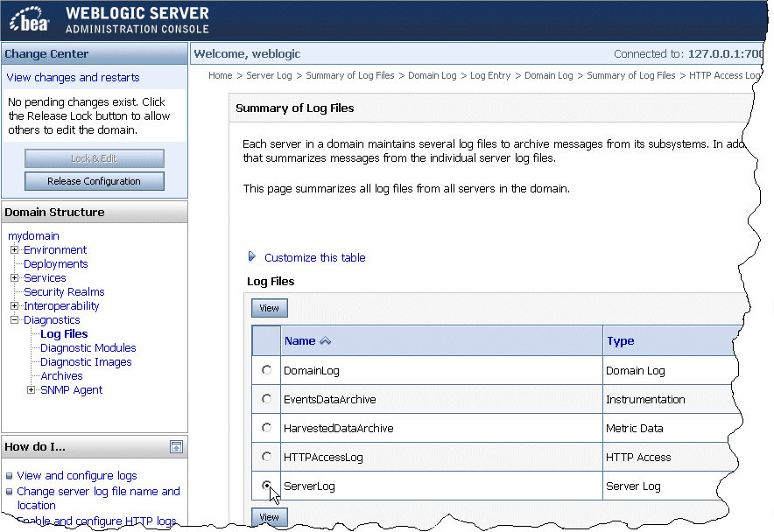Click the arrow icon beside Customize this table
This screenshot has width=774, height=532.
click(252, 257)
